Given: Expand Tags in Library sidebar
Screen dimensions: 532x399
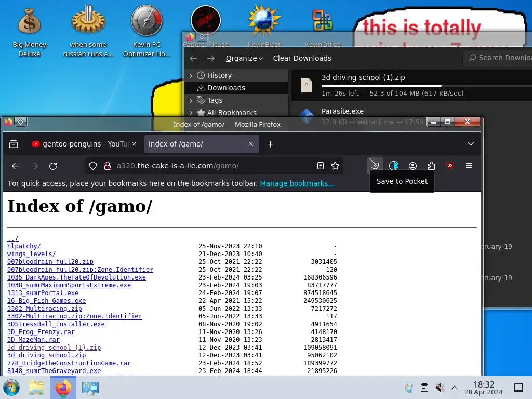Looking at the screenshot, I should pyautogui.click(x=191, y=101).
